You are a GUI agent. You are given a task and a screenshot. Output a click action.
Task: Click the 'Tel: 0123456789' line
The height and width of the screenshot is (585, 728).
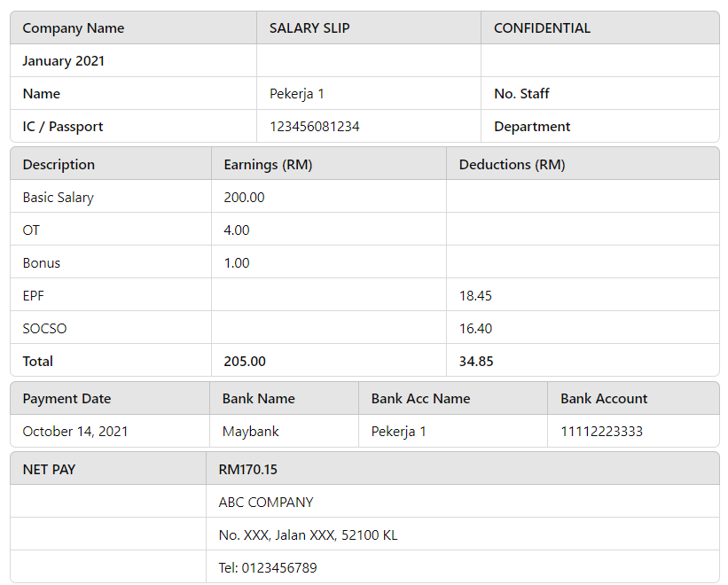tap(268, 568)
